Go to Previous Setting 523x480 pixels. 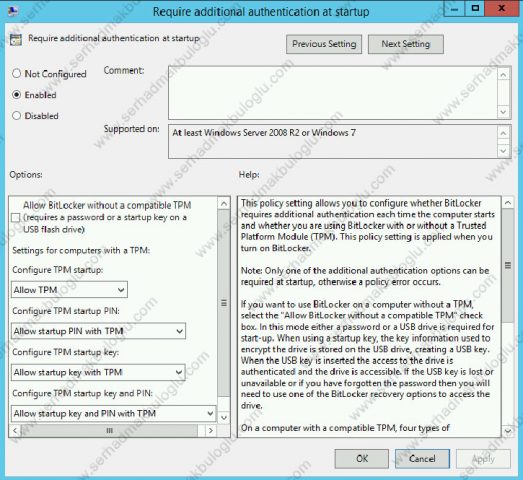(324, 44)
